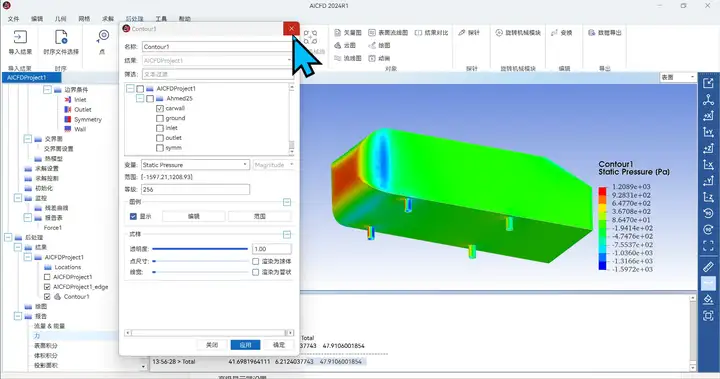Open the 几何 menu

(61, 19)
